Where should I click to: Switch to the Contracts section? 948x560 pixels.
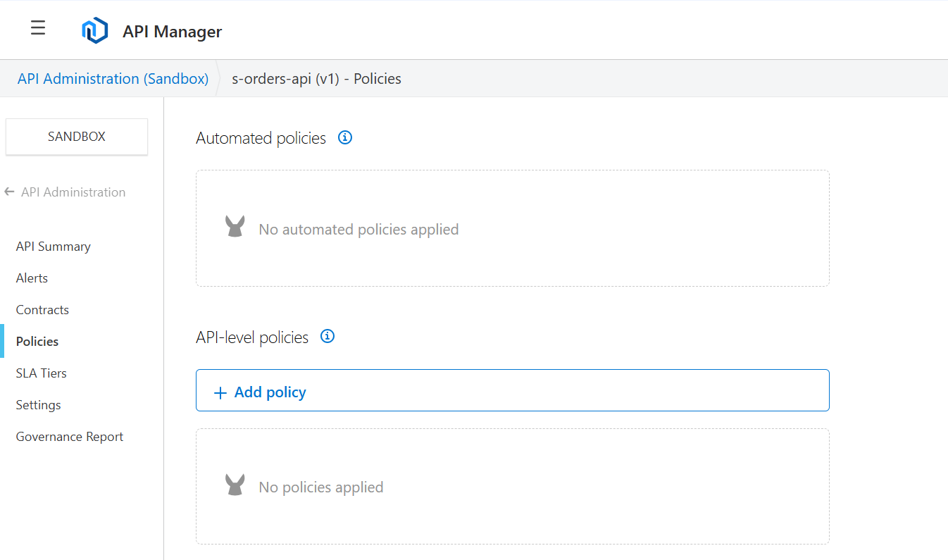tap(42, 309)
